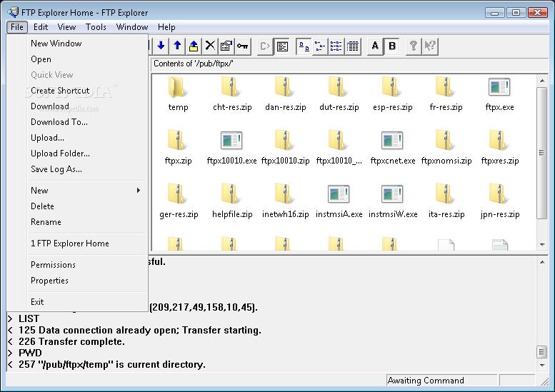Click the blue Upload arrow toolbar icon
This screenshot has width=555, height=392.
177,46
